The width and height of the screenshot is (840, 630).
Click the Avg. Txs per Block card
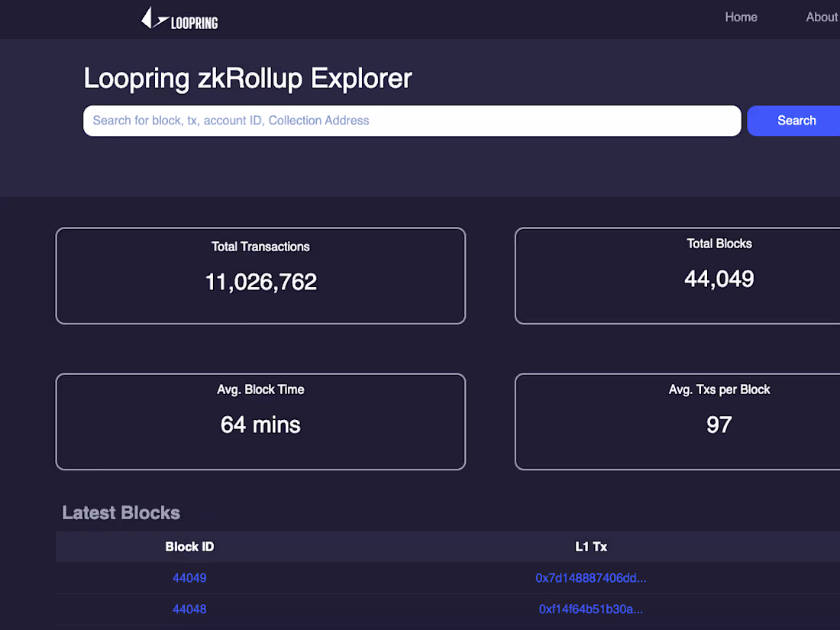(x=719, y=422)
